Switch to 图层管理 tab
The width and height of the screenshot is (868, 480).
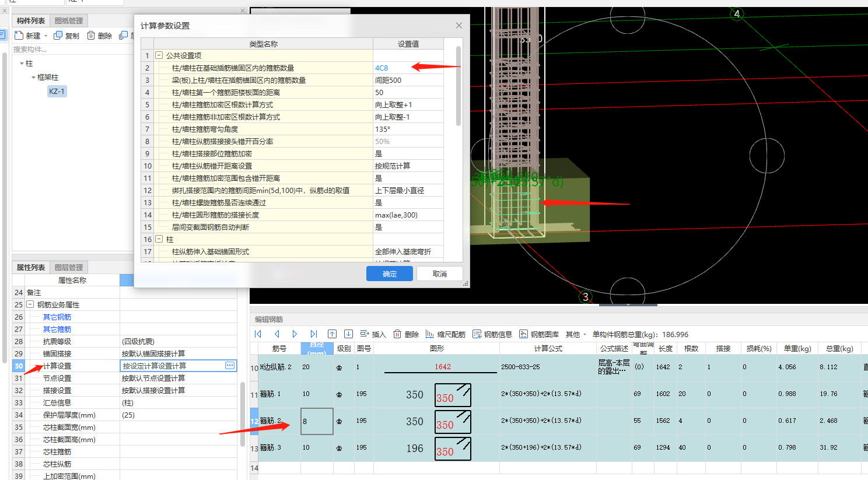point(69,267)
